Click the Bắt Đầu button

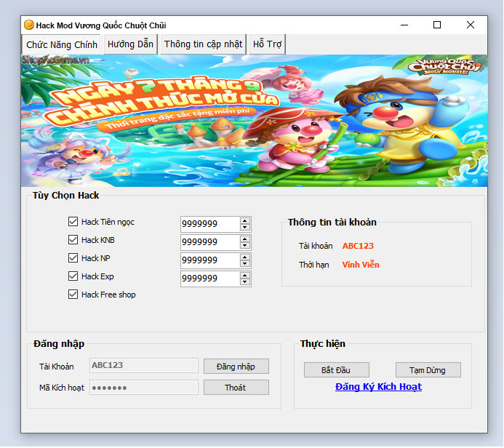[336, 370]
